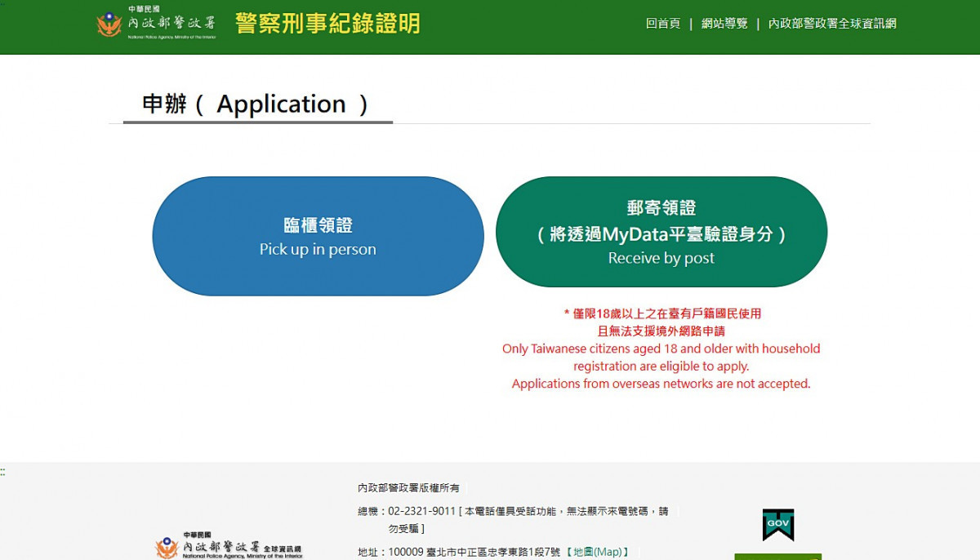This screenshot has width=980, height=560.
Task: Open the 地圖(Map) link in footer
Action: point(597,552)
